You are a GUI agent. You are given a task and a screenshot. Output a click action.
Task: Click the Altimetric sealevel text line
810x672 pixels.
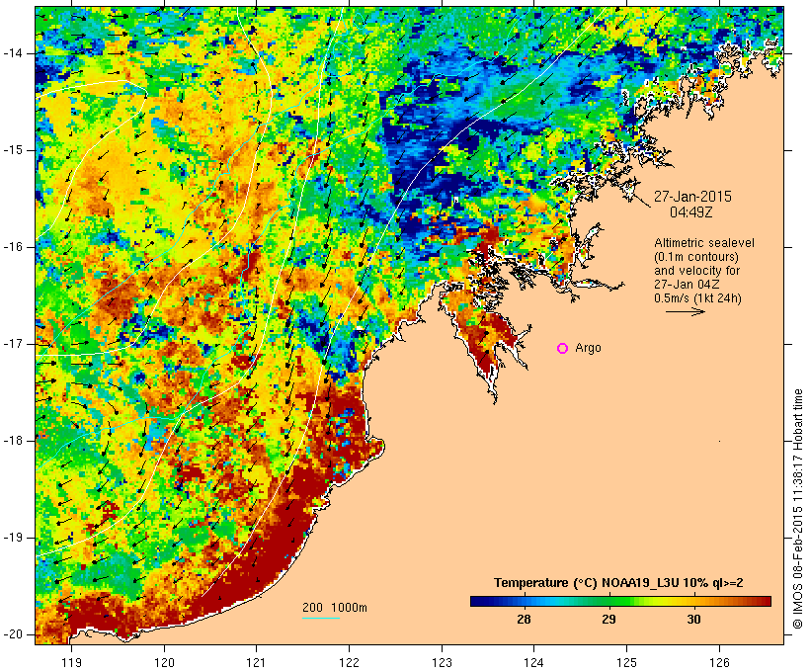pyautogui.click(x=704, y=243)
